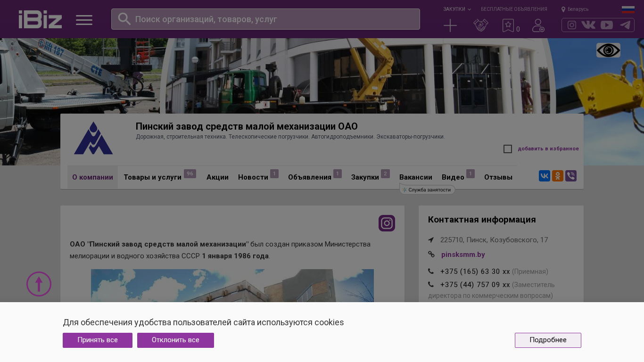644x362 pixels.
Task: Click the scroll-to-top arrow button
Action: (x=39, y=284)
